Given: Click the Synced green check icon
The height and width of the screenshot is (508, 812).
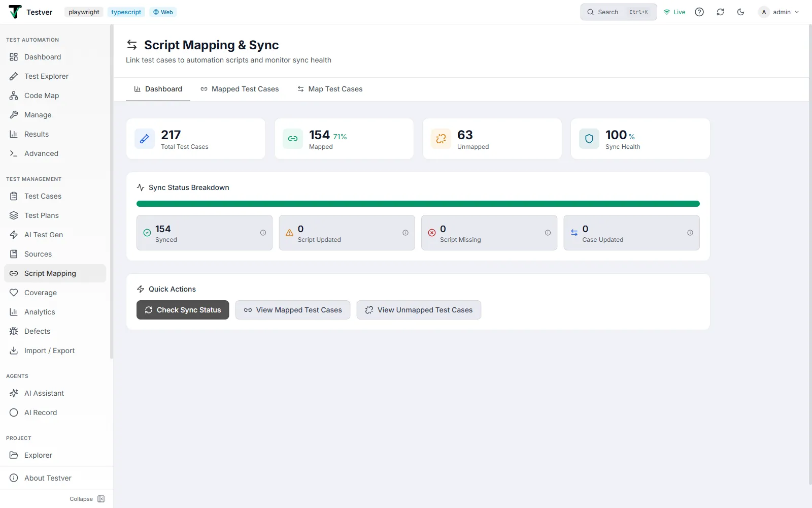Looking at the screenshot, I should (147, 233).
